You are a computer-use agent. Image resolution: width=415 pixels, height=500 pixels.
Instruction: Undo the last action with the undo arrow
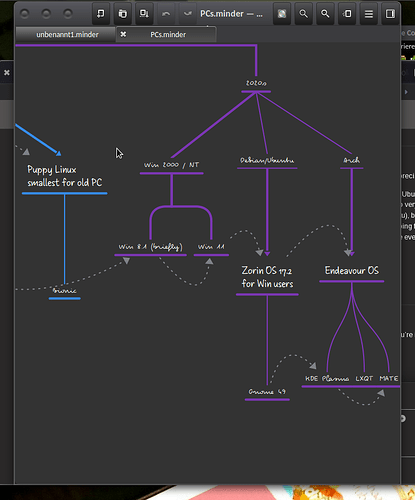(166, 14)
